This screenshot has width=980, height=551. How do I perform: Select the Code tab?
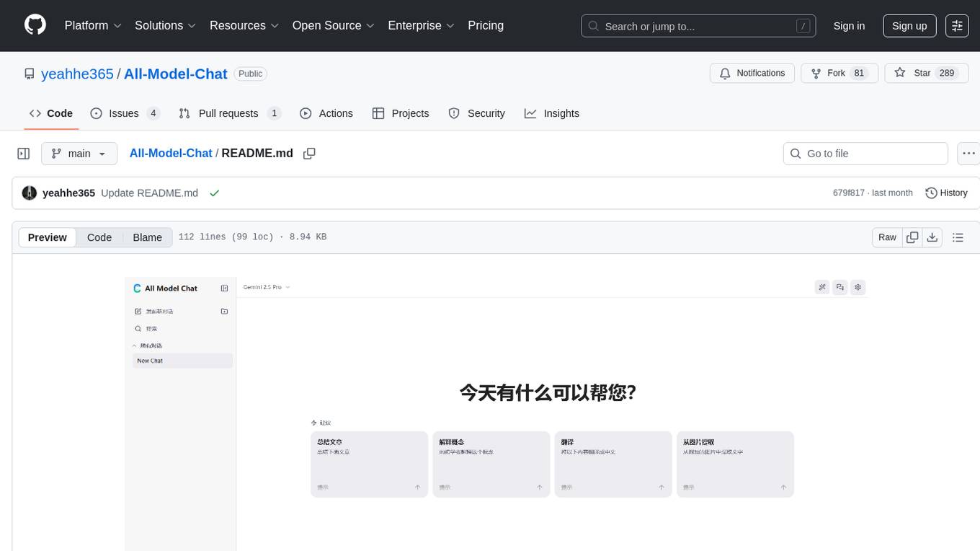pyautogui.click(x=51, y=113)
